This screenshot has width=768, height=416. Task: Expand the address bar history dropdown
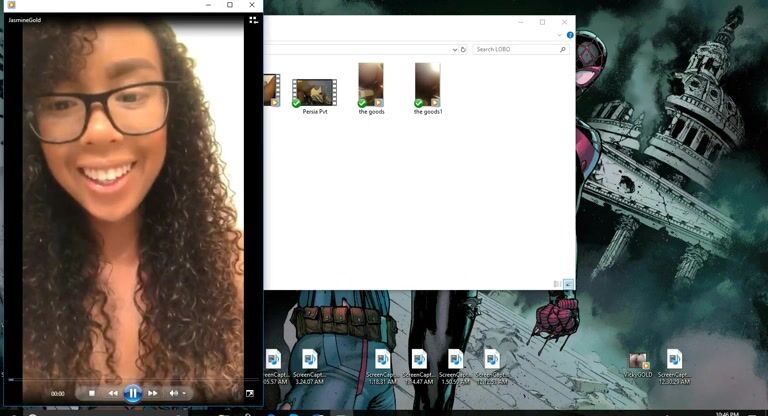click(455, 49)
